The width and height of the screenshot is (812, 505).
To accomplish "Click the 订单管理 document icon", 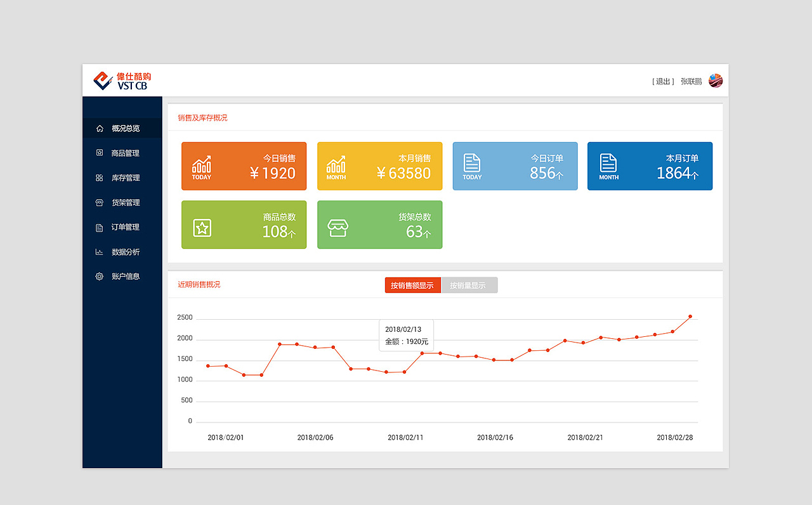I will [100, 227].
